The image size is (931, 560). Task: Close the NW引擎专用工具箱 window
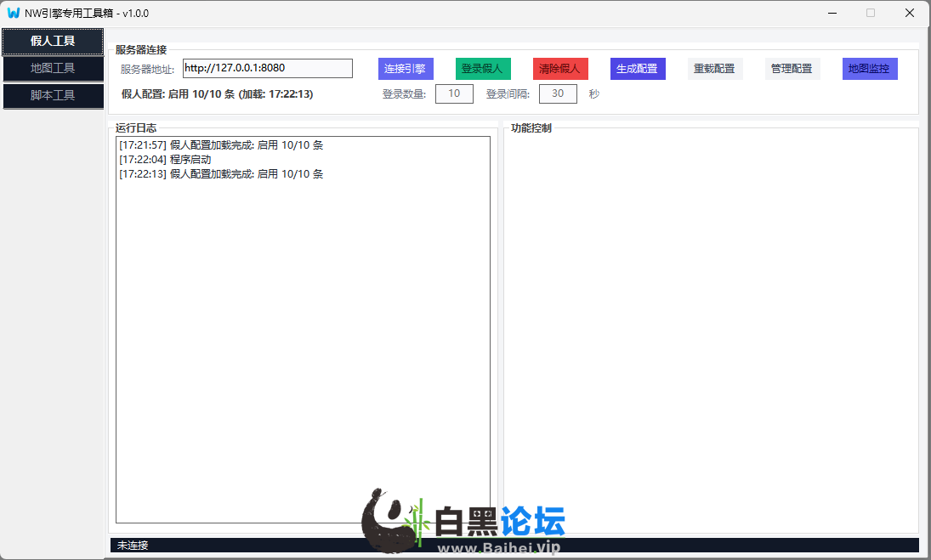tap(909, 13)
